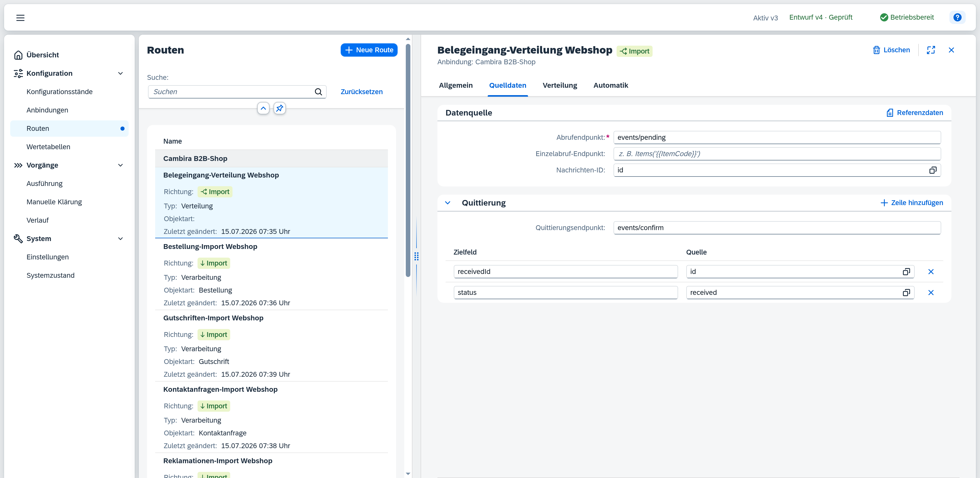Click the value help icon in the id Quelle field
Screen dimensions: 980x478
(x=906, y=271)
